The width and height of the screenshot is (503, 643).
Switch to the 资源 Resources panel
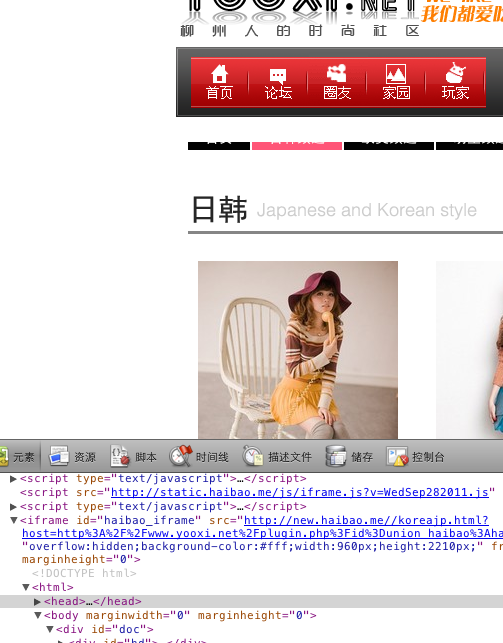[x=72, y=456]
